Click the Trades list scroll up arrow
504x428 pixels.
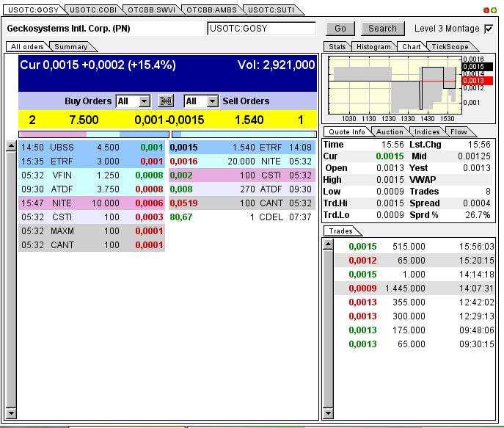point(328,244)
